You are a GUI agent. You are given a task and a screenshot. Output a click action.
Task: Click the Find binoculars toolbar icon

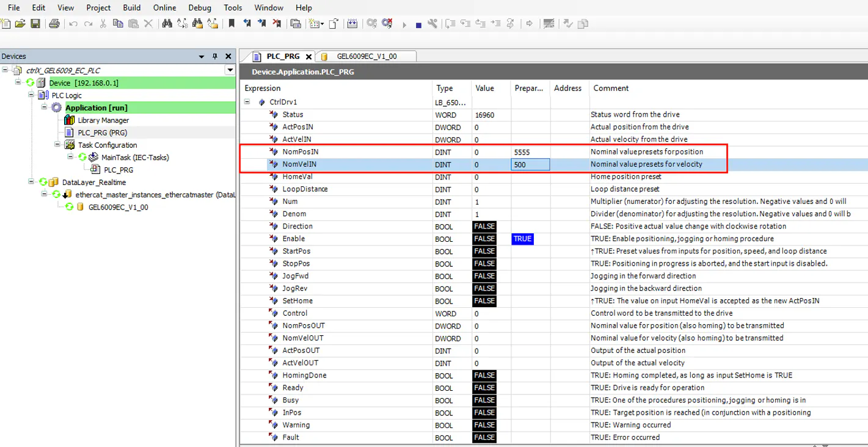[167, 24]
